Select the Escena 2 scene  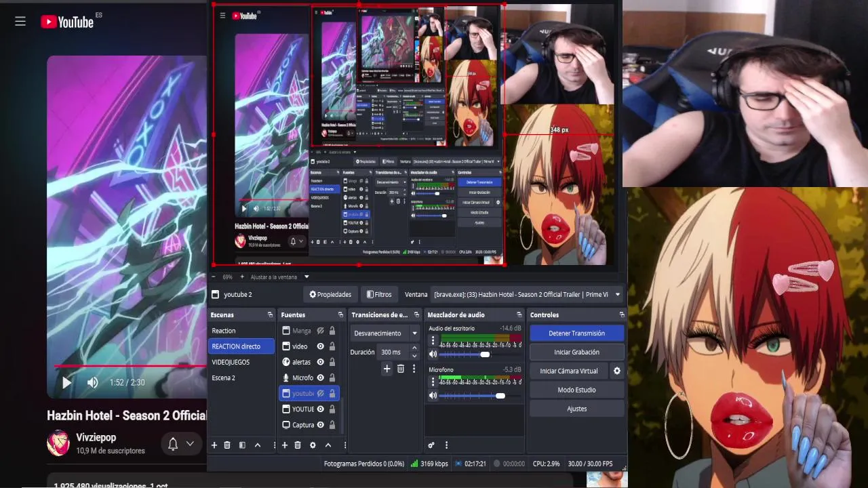click(x=241, y=378)
